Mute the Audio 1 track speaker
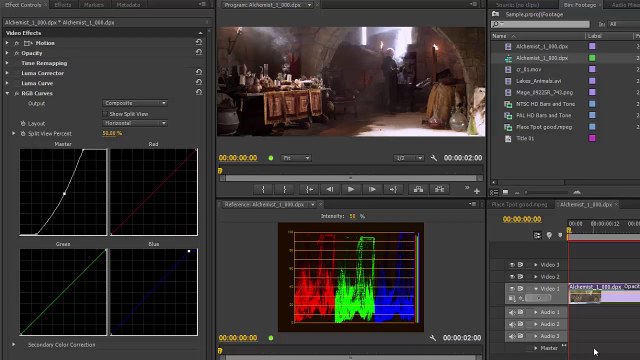This screenshot has height=360, width=640. (512, 312)
